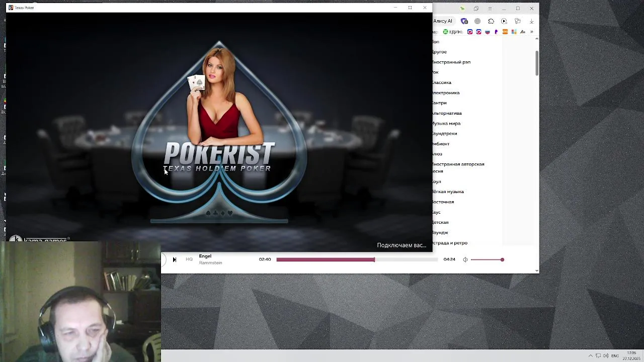This screenshot has height=362, width=644.
Task: Select the Музыка мира genre
Action: pyautogui.click(x=447, y=123)
